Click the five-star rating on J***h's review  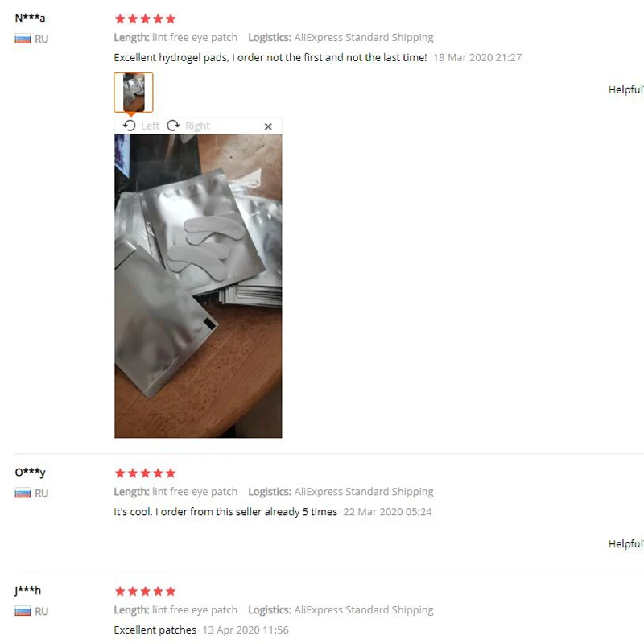(146, 592)
